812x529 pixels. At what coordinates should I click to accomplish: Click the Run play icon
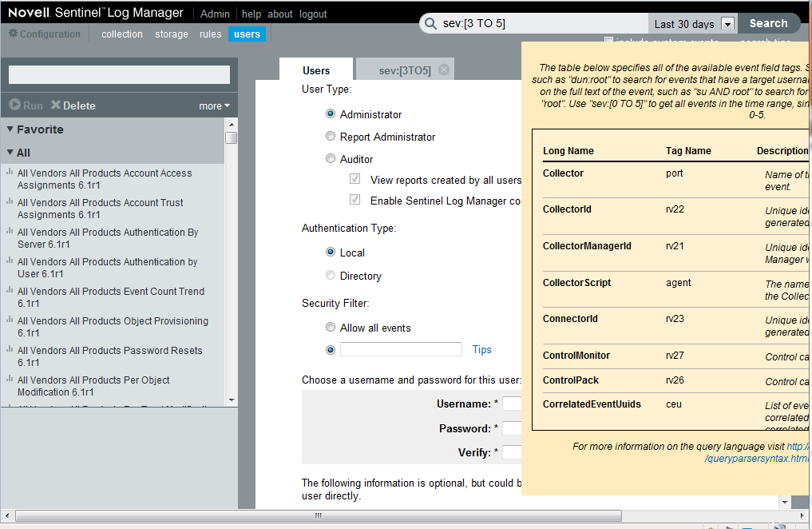click(14, 105)
